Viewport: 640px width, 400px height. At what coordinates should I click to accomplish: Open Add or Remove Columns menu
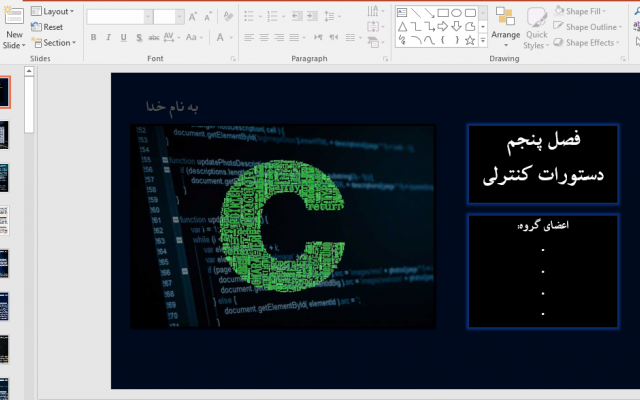[353, 38]
